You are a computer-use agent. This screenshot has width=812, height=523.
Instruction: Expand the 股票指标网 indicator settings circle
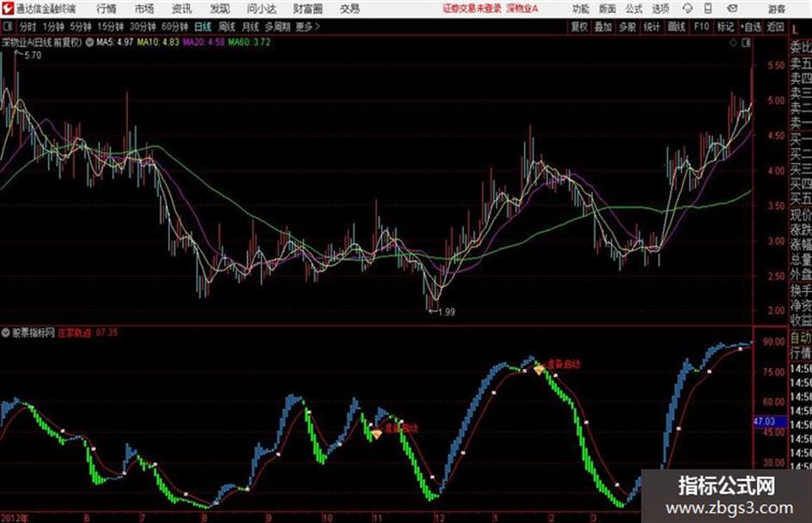(6, 332)
